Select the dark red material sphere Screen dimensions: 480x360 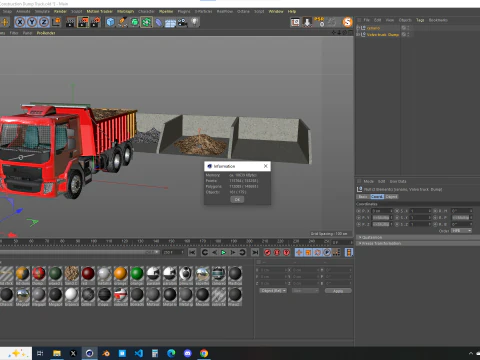pos(88,274)
